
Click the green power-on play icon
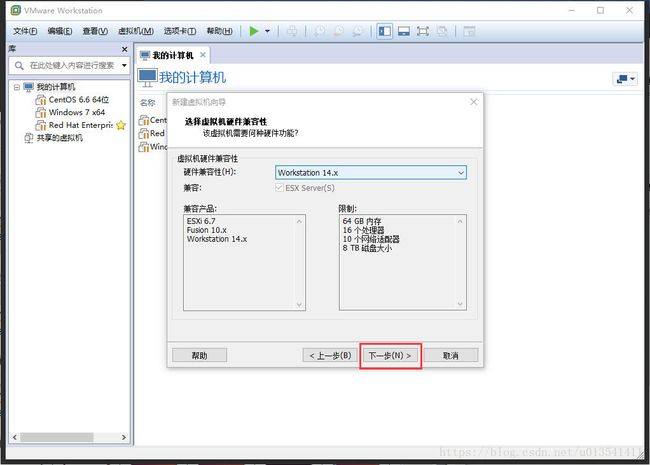click(x=254, y=31)
